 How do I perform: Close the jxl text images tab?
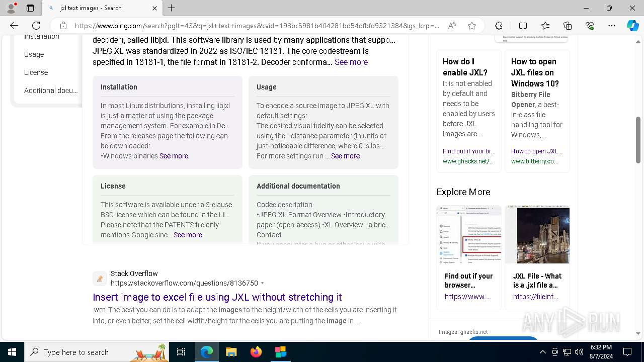click(154, 8)
